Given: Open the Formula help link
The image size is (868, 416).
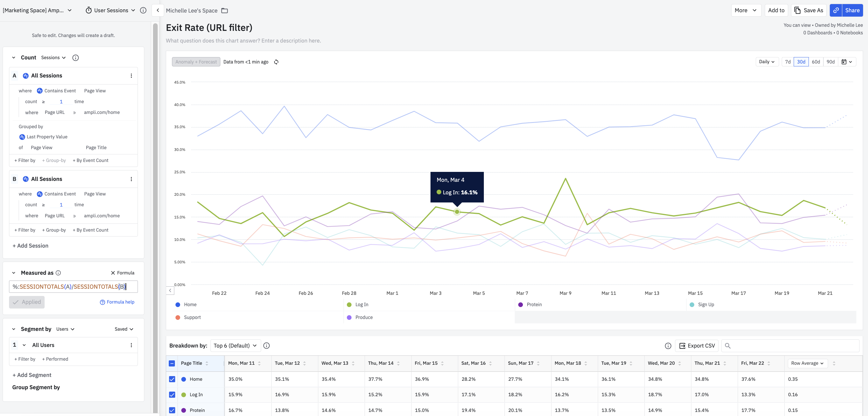Looking at the screenshot, I should [117, 302].
